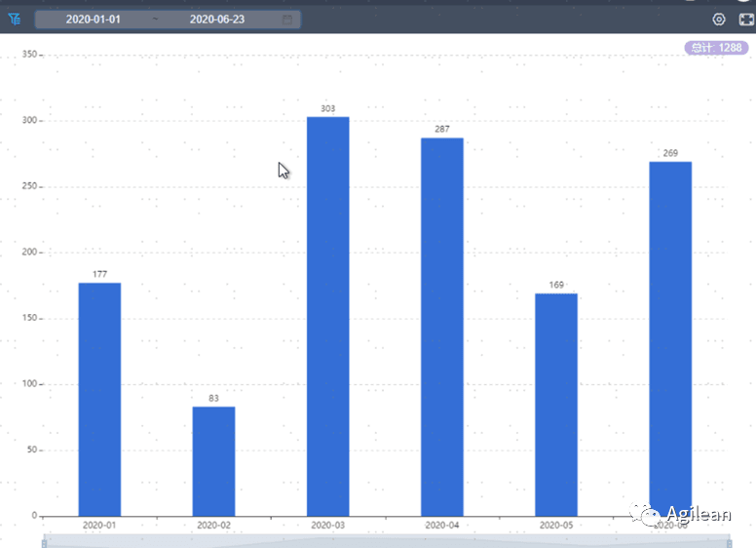This screenshot has width=756, height=548.
Task: Select the start date 2020-01-01 field
Action: point(94,20)
